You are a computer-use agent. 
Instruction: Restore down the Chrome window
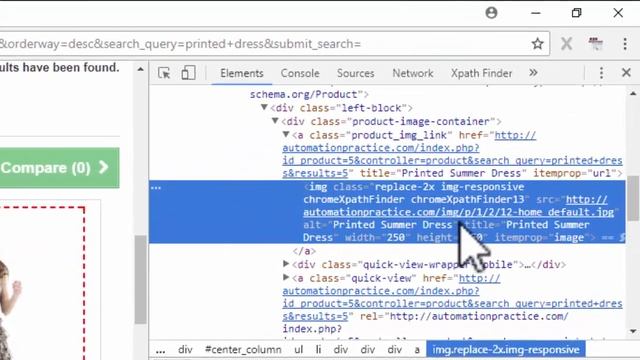pyautogui.click(x=576, y=13)
